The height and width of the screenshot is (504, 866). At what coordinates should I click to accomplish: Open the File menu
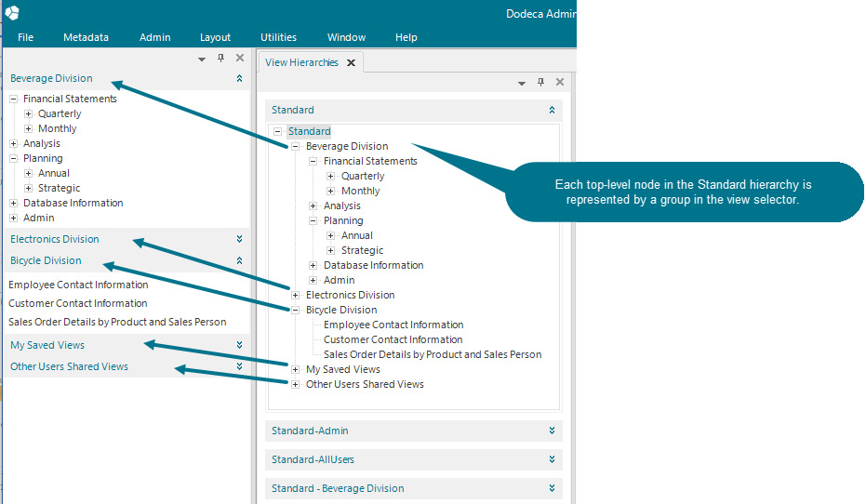pyautogui.click(x=25, y=37)
